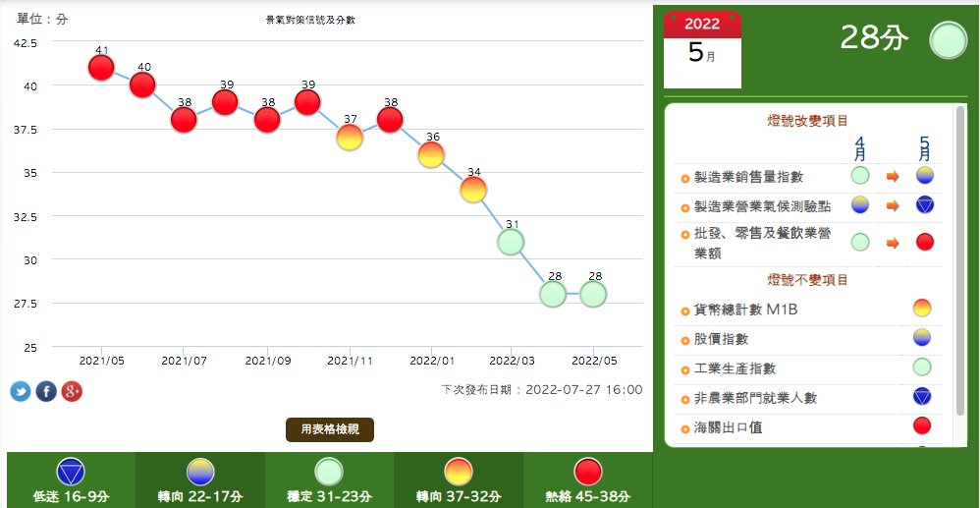Screen dimensions: 980x508
Task: Select the 2021/07 data point marked 38
Action: (x=184, y=120)
